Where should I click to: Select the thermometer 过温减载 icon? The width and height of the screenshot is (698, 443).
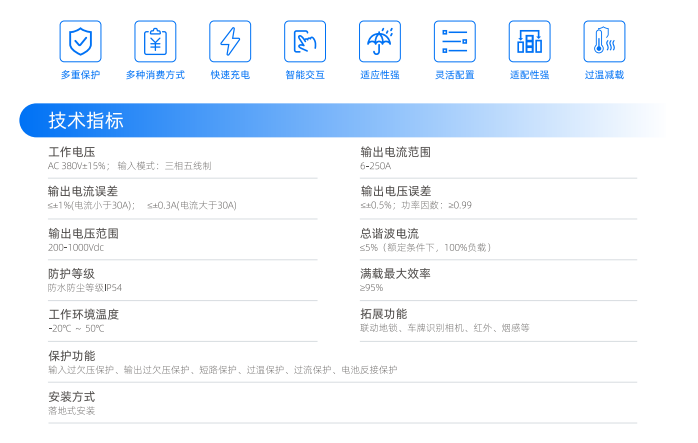[604, 41]
